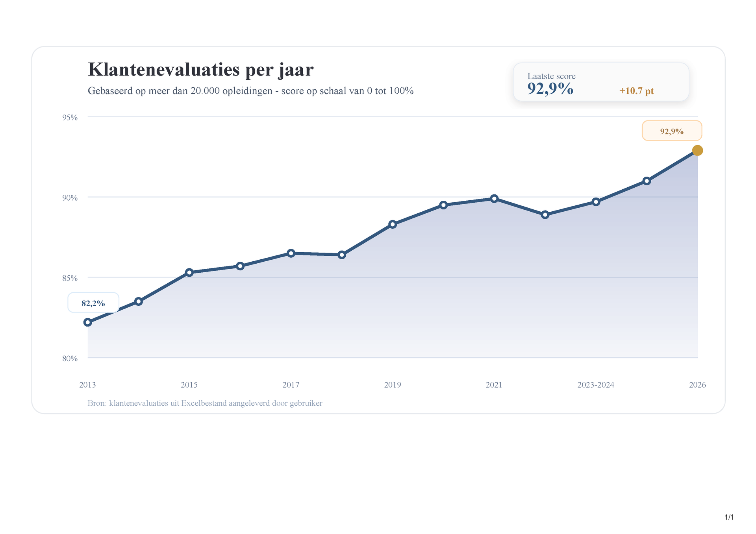Click the 95% y-axis label
The width and height of the screenshot is (756, 534).
70,117
